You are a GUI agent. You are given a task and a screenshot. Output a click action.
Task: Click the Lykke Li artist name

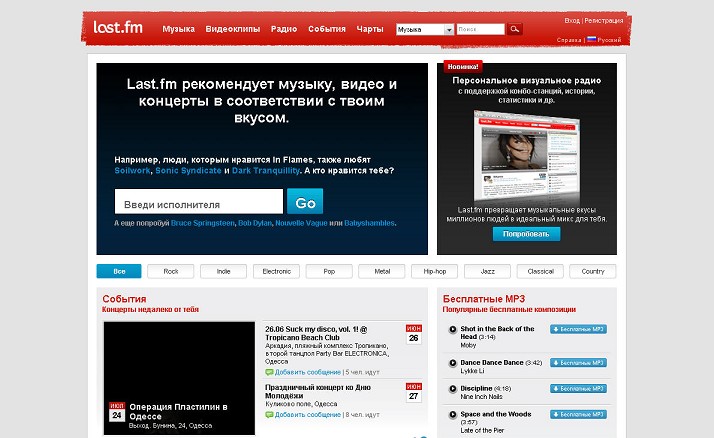coord(472,371)
